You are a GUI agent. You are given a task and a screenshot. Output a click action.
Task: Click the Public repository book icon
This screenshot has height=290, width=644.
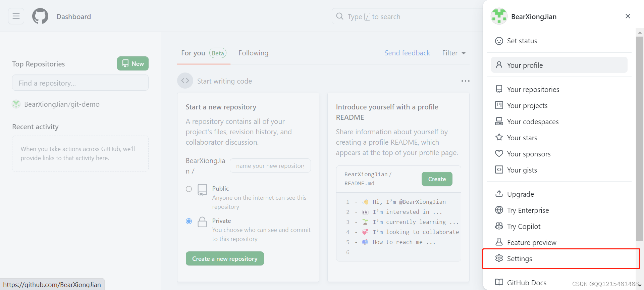pyautogui.click(x=202, y=190)
